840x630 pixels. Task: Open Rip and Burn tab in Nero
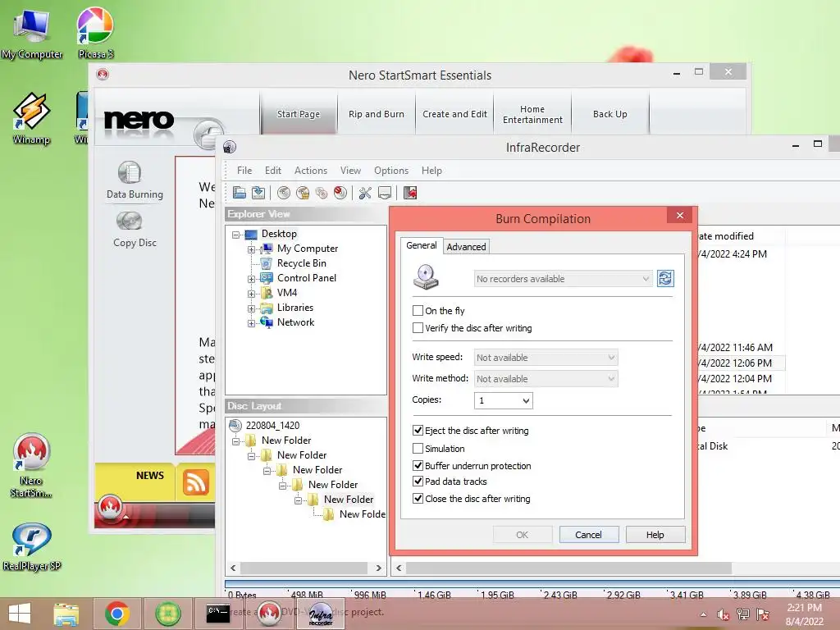[376, 113]
